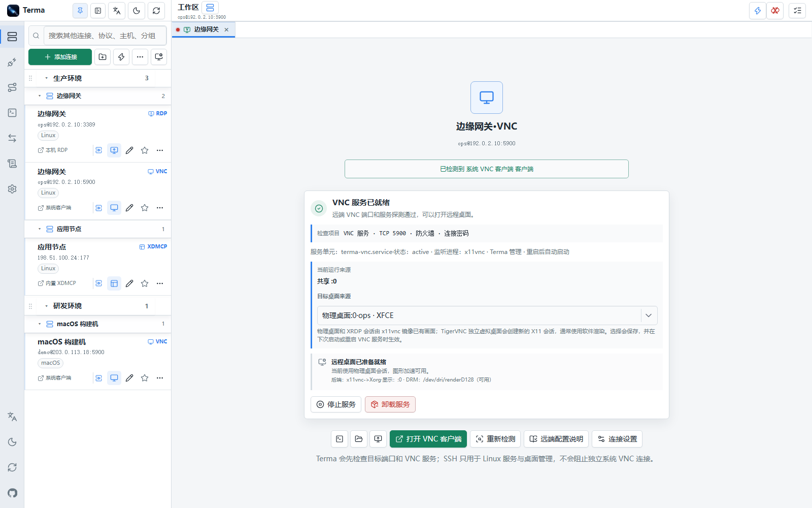The width and height of the screenshot is (812, 508).
Task: Edit the 应用节点 XDMCP connection
Action: [129, 283]
